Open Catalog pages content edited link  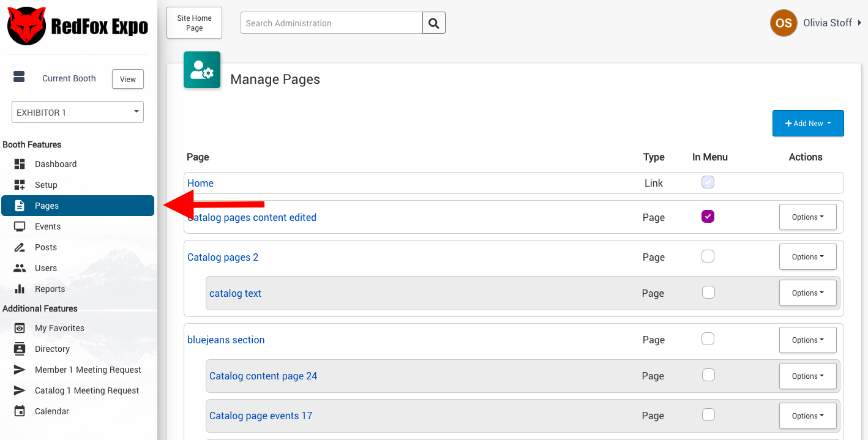(x=252, y=217)
